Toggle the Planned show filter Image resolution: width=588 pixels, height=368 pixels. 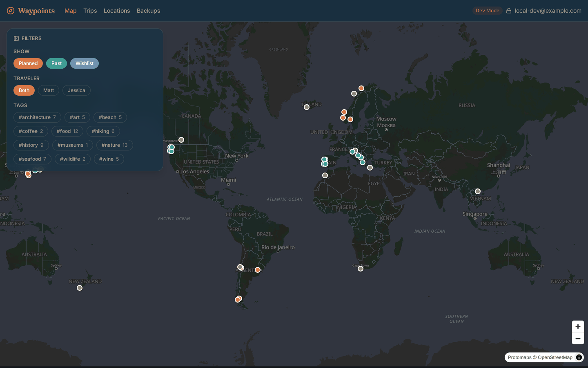28,63
